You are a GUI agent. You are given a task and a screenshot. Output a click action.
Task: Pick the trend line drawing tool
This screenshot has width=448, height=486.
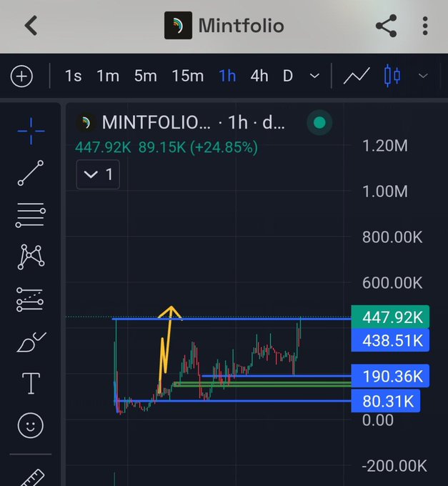point(31,173)
